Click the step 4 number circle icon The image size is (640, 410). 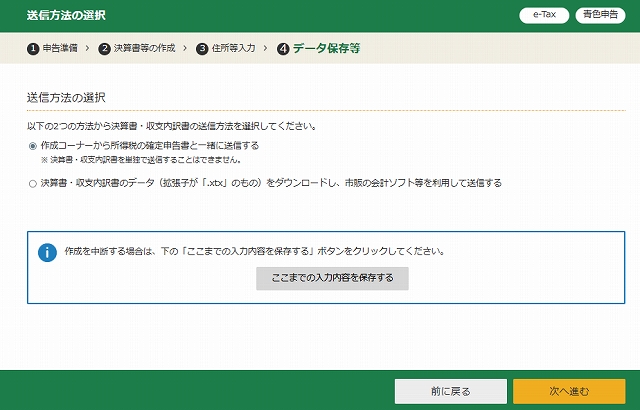tap(283, 48)
